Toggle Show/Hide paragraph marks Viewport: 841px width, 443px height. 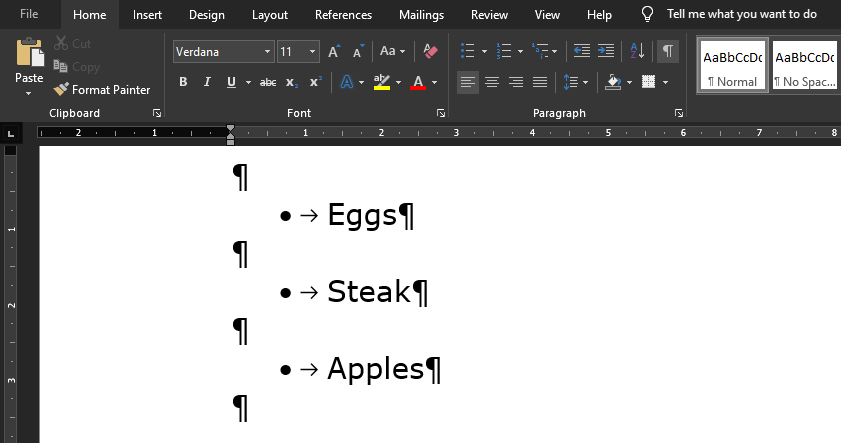click(x=668, y=51)
